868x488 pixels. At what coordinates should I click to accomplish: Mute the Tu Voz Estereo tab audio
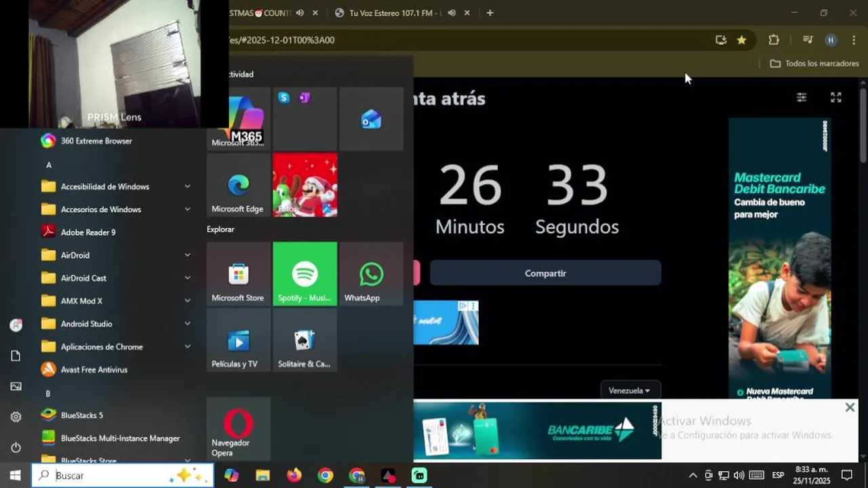[452, 13]
